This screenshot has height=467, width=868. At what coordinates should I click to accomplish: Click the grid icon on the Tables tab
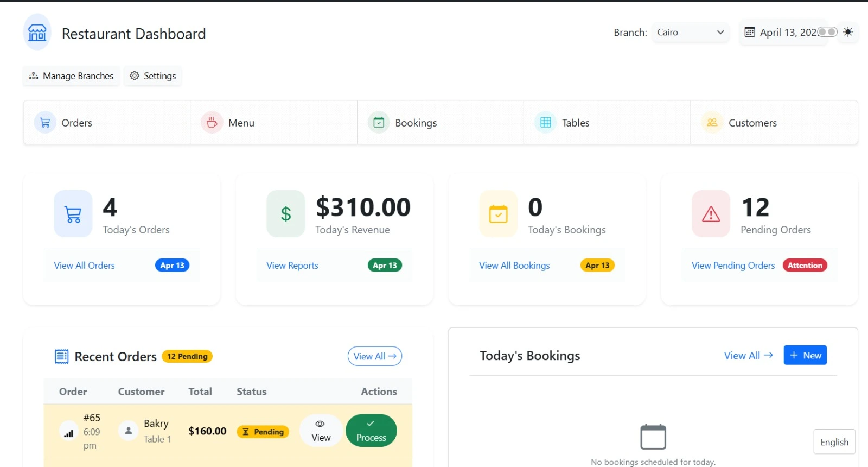pos(545,122)
